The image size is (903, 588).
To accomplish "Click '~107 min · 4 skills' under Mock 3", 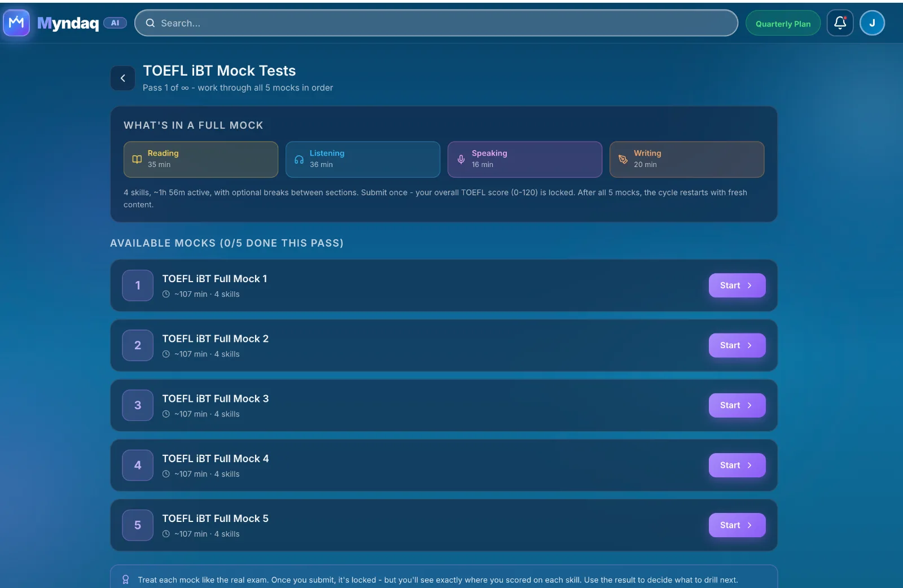I will coord(207,414).
